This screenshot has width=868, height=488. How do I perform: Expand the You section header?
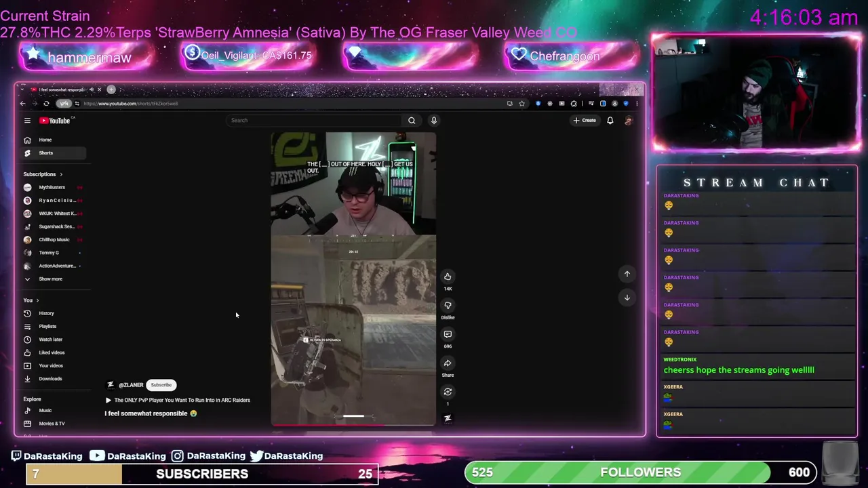coord(31,300)
